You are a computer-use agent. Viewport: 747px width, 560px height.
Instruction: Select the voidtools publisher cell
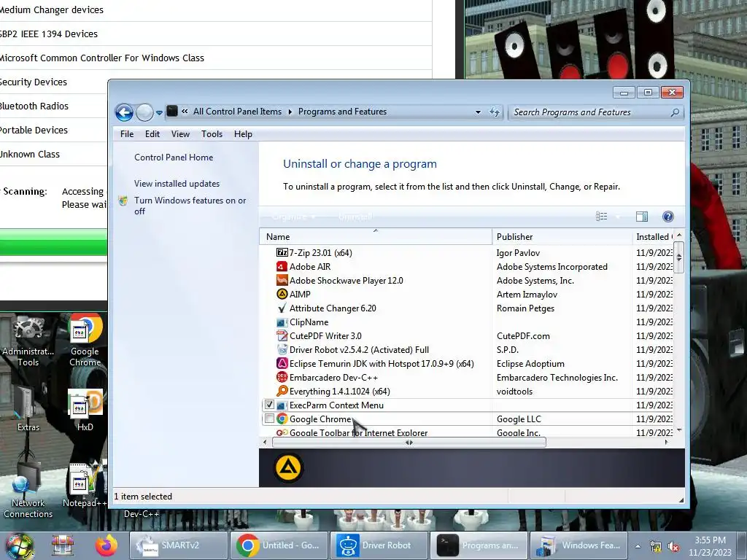point(514,391)
